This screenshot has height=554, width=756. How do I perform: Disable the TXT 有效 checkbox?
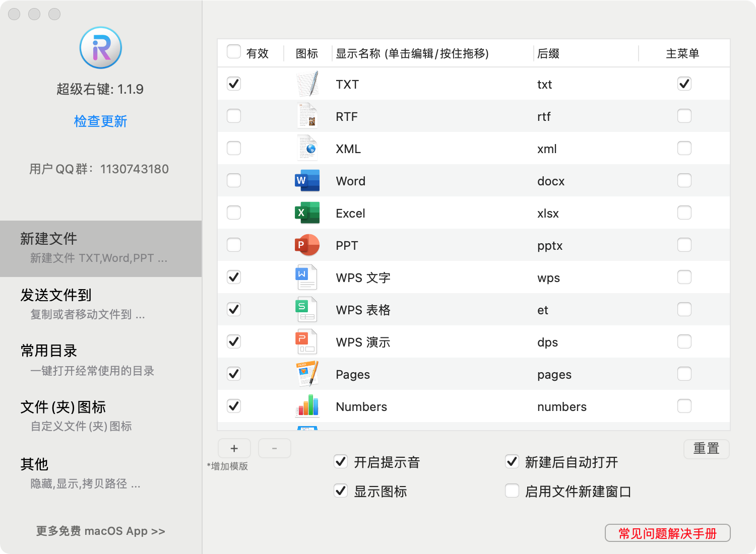coord(234,84)
